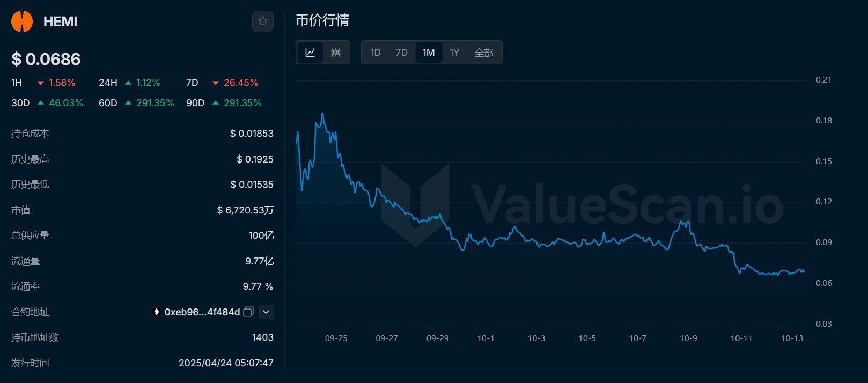The image size is (868, 383).
Task: Select the 1M time range tab
Action: [428, 53]
